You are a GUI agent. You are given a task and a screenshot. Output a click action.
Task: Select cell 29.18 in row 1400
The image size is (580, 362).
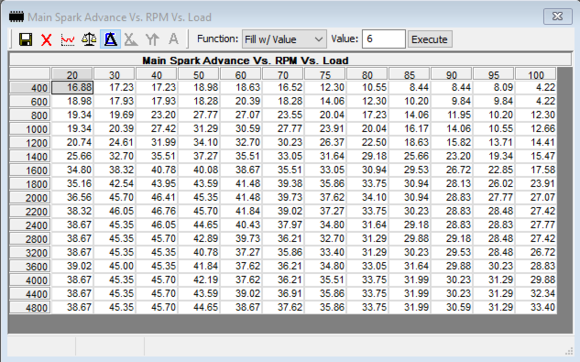(x=367, y=156)
